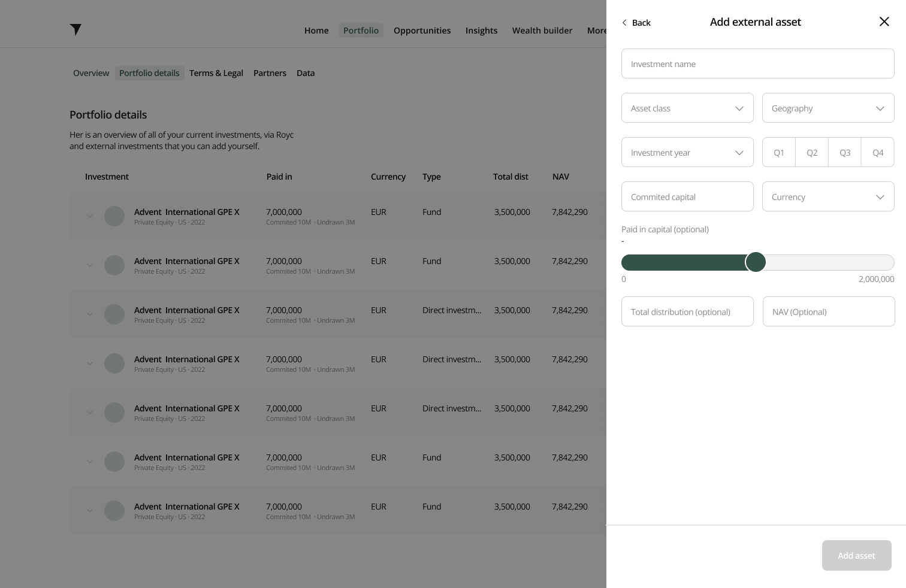
Task: Switch to the Partners tab
Action: (270, 73)
